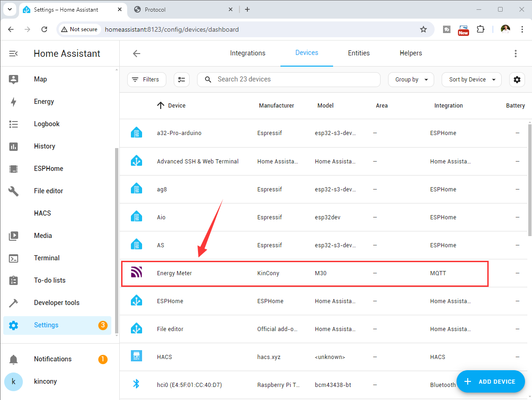Click the Bluetooth icon for hci0 device
This screenshot has height=400, width=532.
(136, 384)
